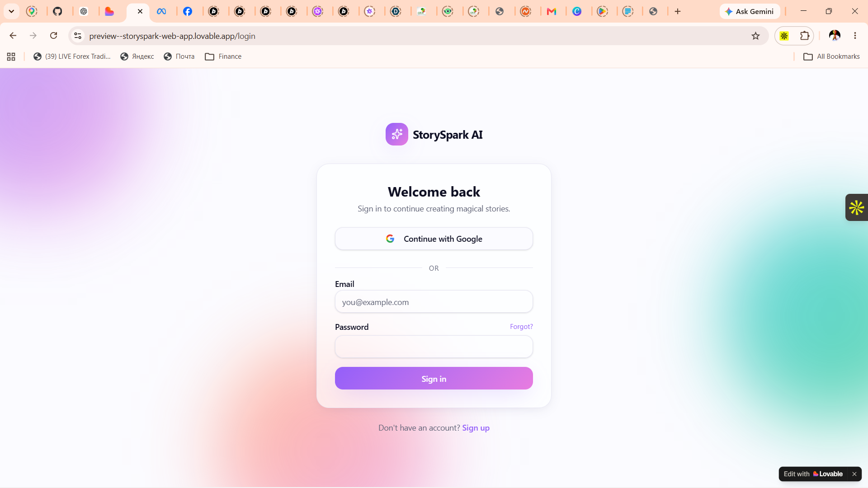Switch to the Facebook tab

(x=188, y=11)
